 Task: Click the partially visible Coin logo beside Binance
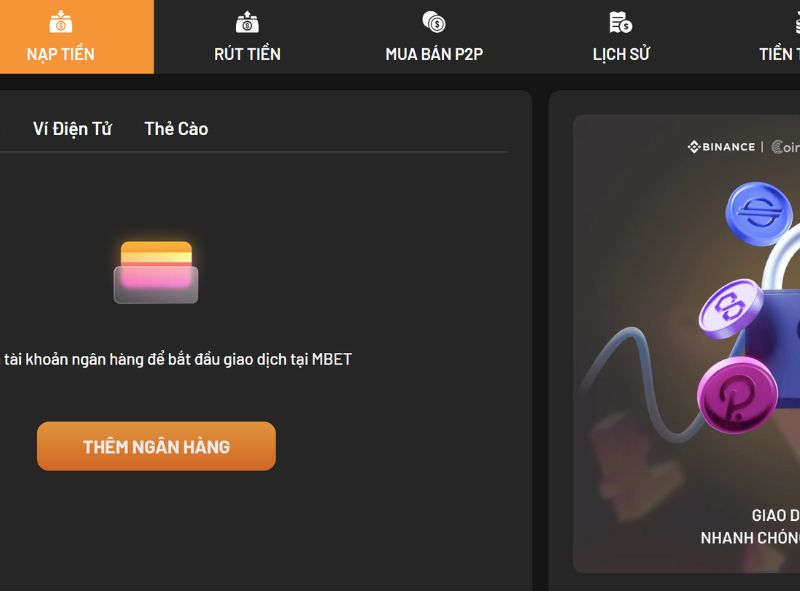click(785, 147)
